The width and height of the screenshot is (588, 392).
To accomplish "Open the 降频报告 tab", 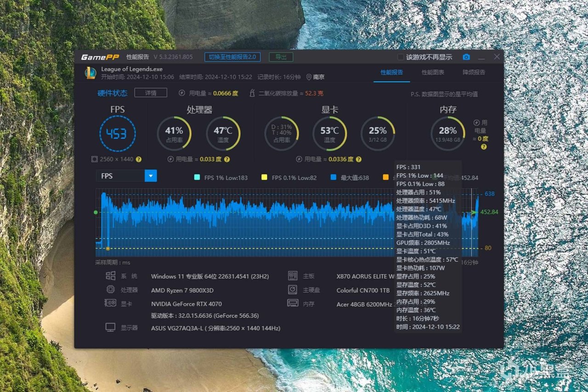I will (x=474, y=73).
